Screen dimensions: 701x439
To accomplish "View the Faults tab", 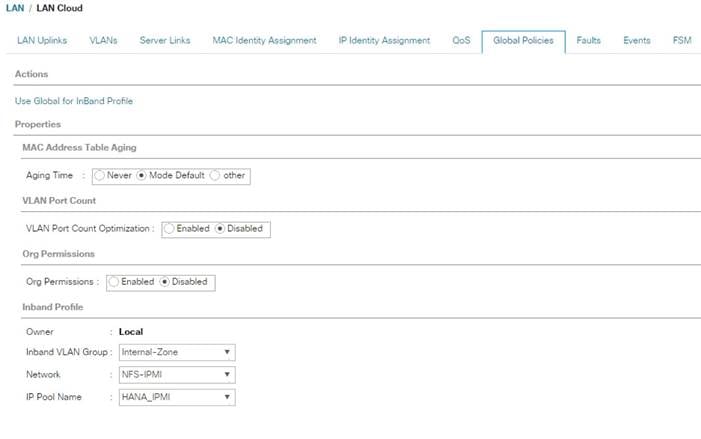I will (x=588, y=40).
